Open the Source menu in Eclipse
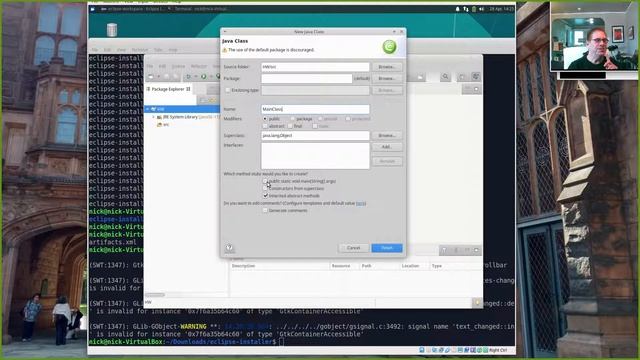This screenshot has height=360, width=640. coord(178,66)
